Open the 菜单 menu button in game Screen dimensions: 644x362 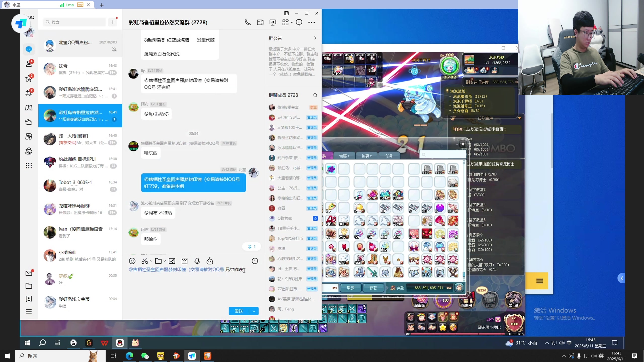pyautogui.click(x=513, y=300)
